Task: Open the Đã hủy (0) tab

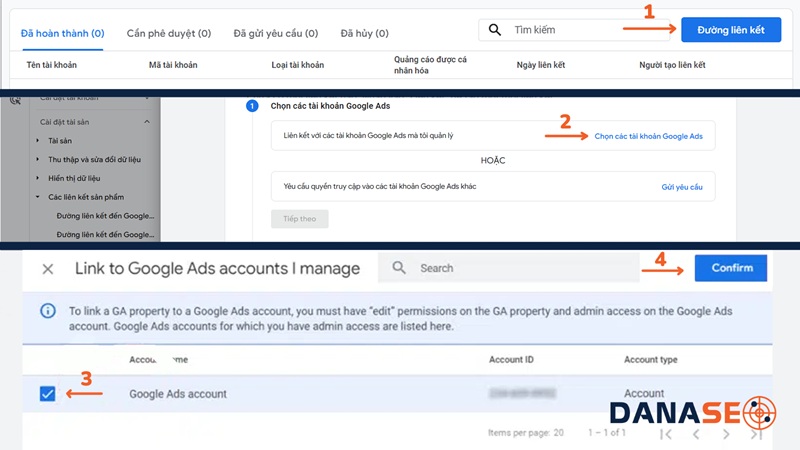Action: pyautogui.click(x=364, y=34)
